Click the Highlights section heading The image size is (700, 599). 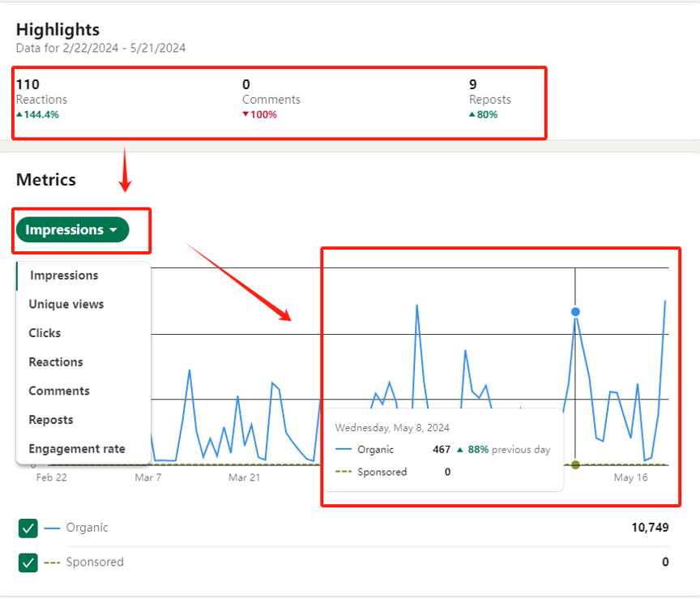pyautogui.click(x=58, y=29)
